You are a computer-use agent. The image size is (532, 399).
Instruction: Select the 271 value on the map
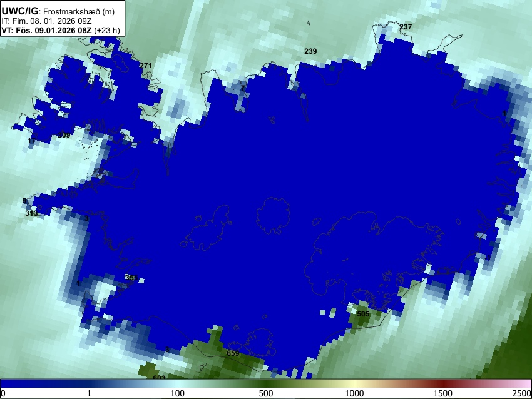(x=146, y=66)
